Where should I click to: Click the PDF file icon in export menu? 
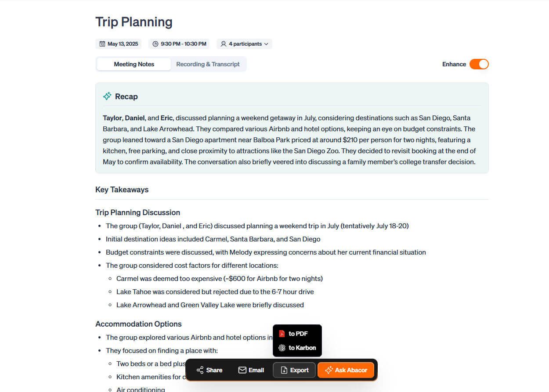282,334
